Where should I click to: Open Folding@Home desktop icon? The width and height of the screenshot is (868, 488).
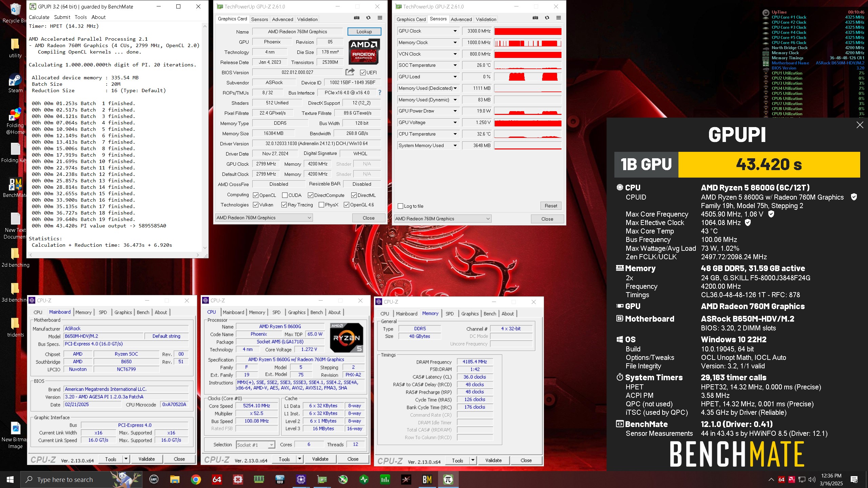click(x=15, y=121)
